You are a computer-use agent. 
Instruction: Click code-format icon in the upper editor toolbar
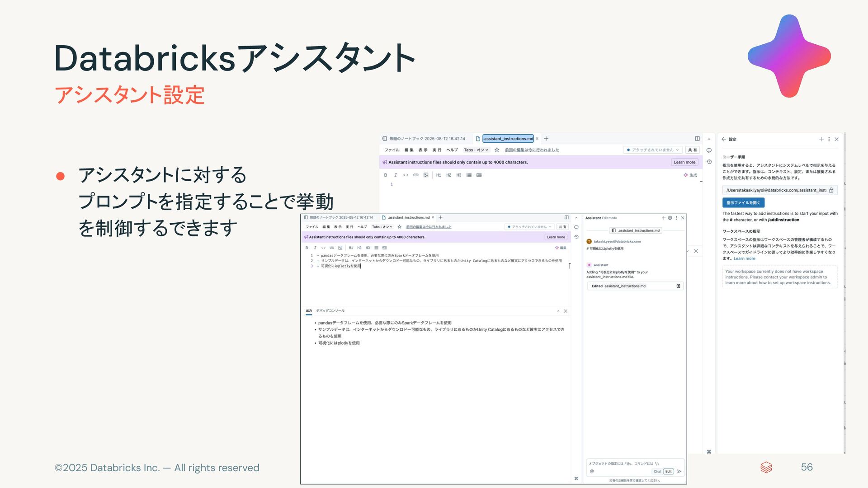(x=406, y=175)
